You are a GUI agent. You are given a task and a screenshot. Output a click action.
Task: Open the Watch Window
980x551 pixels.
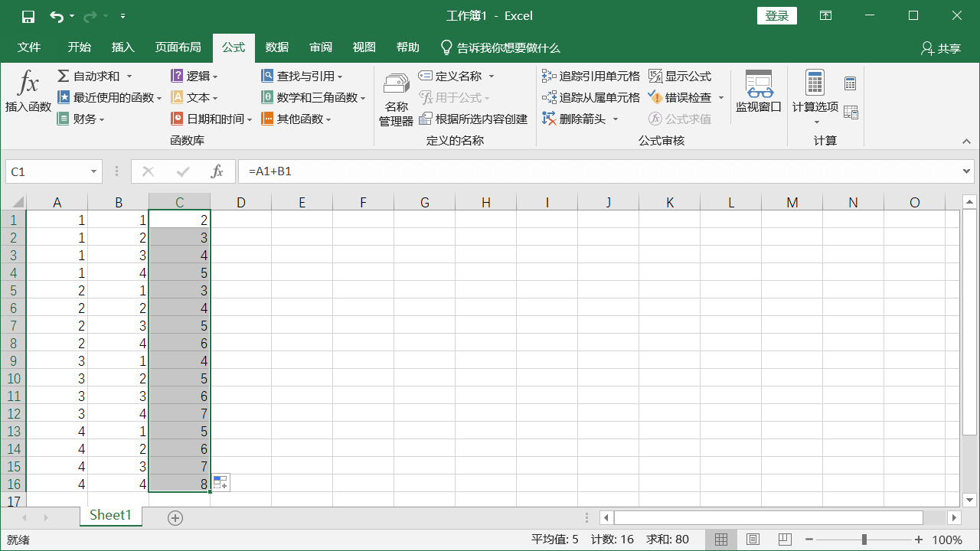click(758, 92)
